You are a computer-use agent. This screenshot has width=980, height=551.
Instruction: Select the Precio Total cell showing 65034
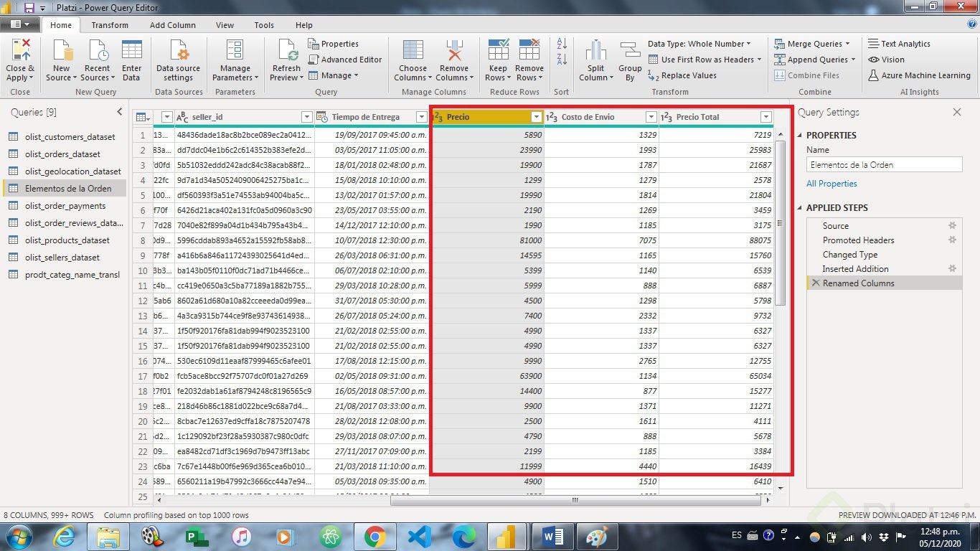tap(716, 376)
